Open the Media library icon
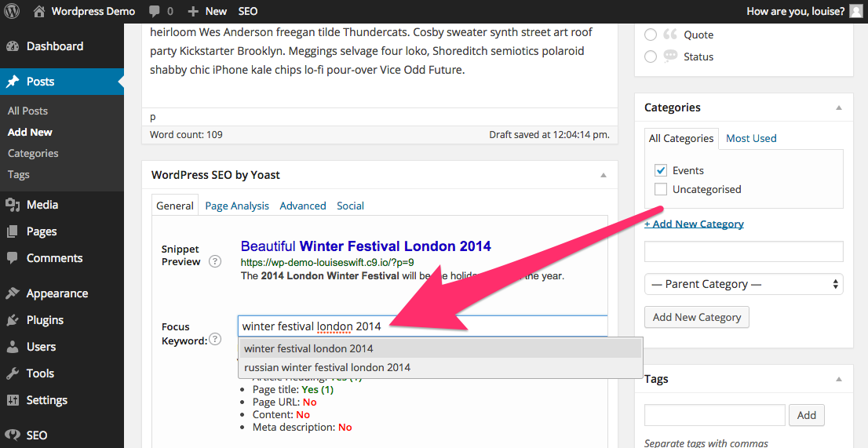Screen dimensions: 868x448 [13, 205]
